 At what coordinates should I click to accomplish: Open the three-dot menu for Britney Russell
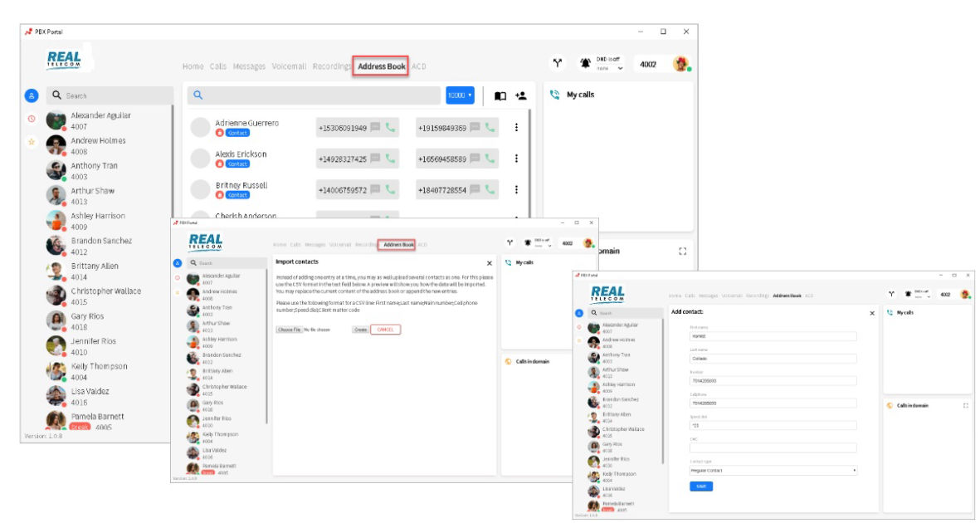516,189
